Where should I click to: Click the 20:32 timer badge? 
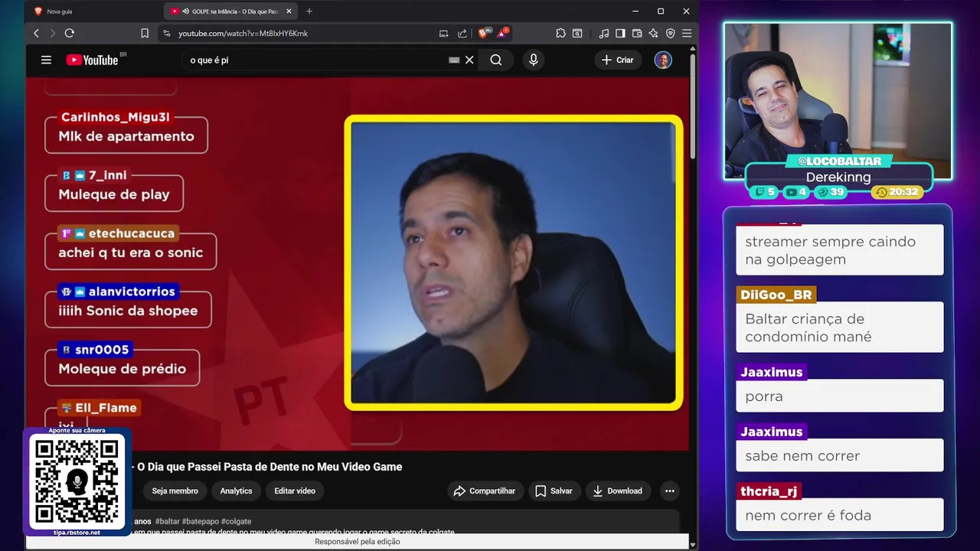click(x=897, y=192)
